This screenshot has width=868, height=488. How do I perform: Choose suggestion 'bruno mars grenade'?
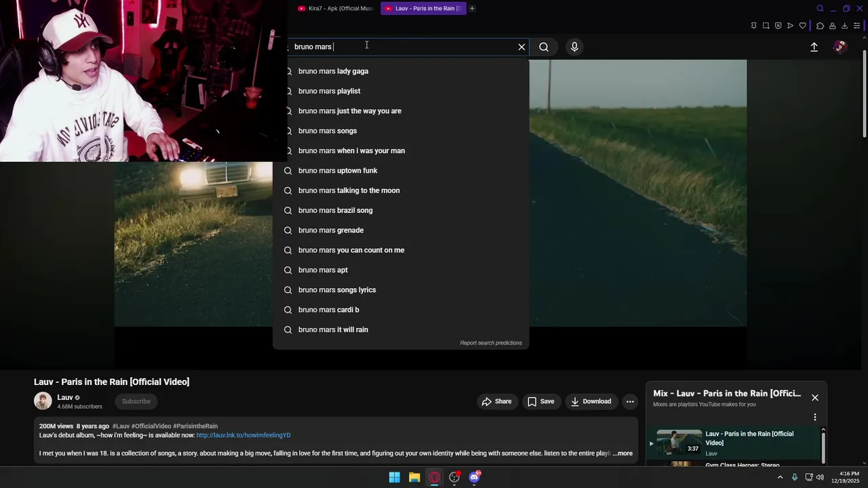pos(401,230)
